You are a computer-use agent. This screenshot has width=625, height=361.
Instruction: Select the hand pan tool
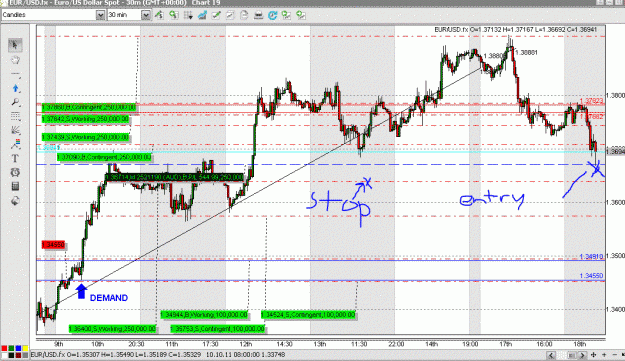click(15, 60)
